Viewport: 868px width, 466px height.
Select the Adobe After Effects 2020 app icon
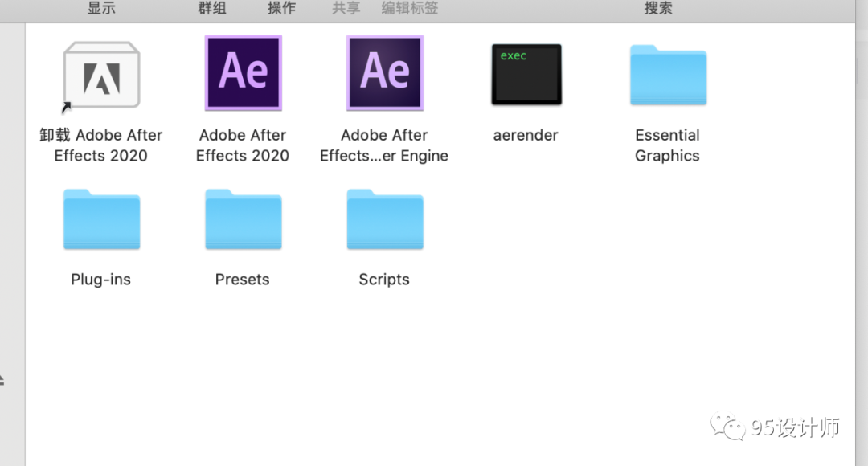tap(243, 73)
